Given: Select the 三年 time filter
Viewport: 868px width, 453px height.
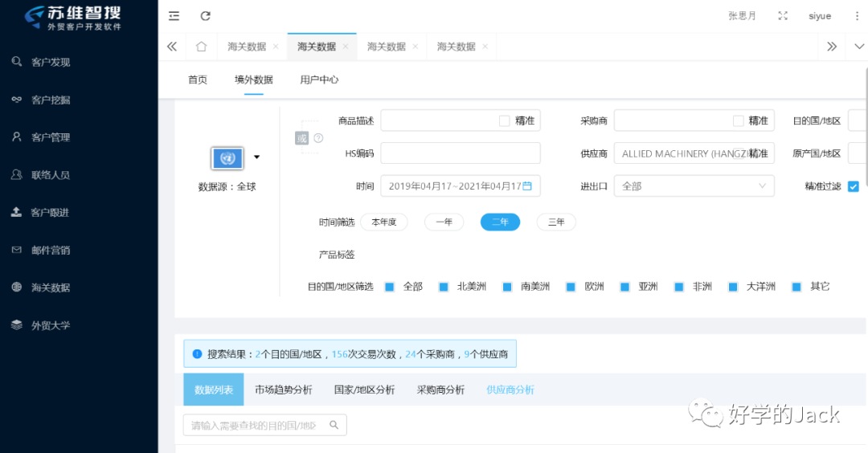Looking at the screenshot, I should click(x=556, y=222).
